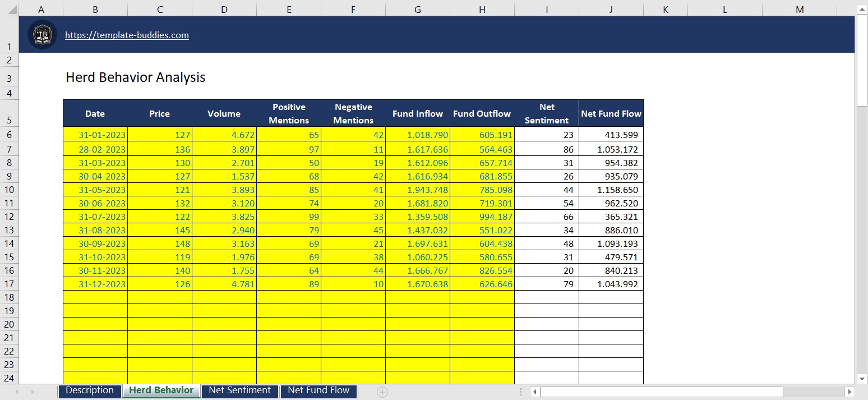Click the Date header cell in the table
This screenshot has width=868, height=400.
click(95, 113)
